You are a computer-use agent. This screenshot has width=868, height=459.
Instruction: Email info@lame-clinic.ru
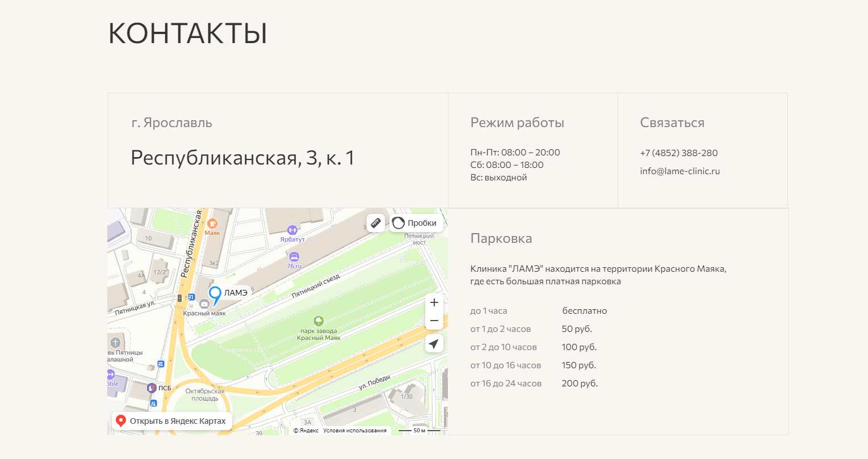tap(680, 171)
